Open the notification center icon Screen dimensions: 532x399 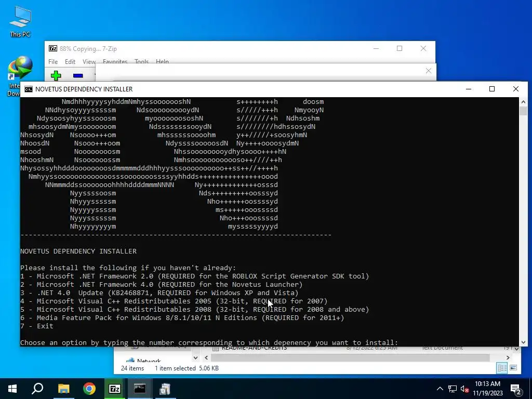[516, 389]
